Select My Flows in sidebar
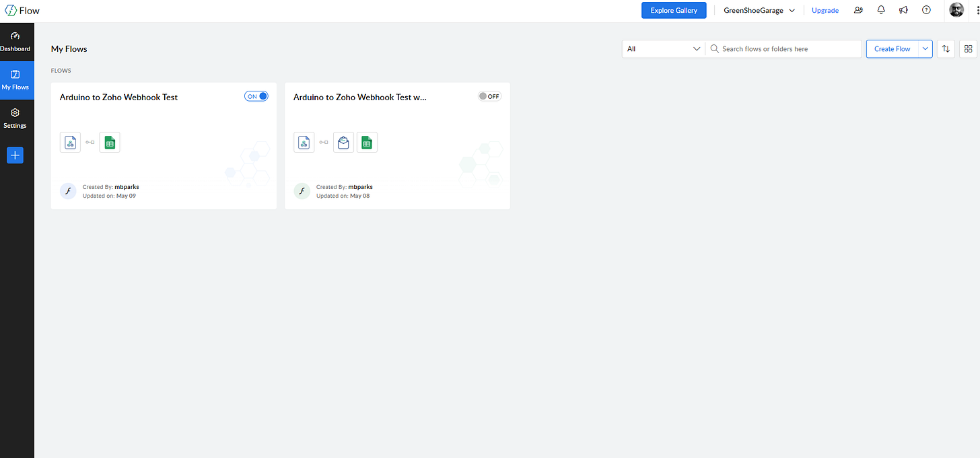 click(x=15, y=80)
